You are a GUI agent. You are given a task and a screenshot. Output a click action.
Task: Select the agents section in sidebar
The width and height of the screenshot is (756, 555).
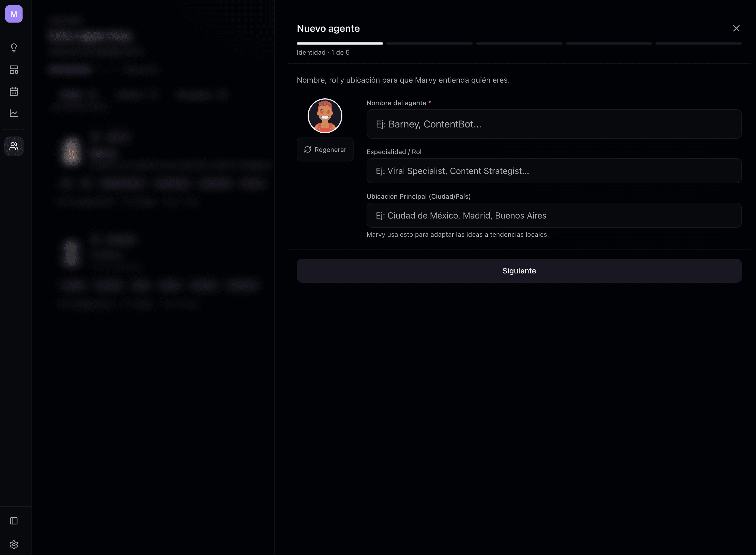click(x=13, y=146)
